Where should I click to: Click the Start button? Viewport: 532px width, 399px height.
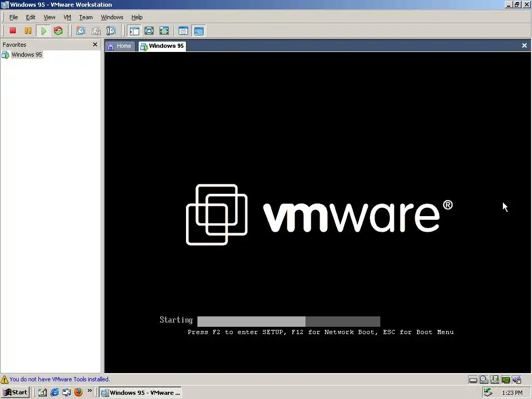point(15,392)
